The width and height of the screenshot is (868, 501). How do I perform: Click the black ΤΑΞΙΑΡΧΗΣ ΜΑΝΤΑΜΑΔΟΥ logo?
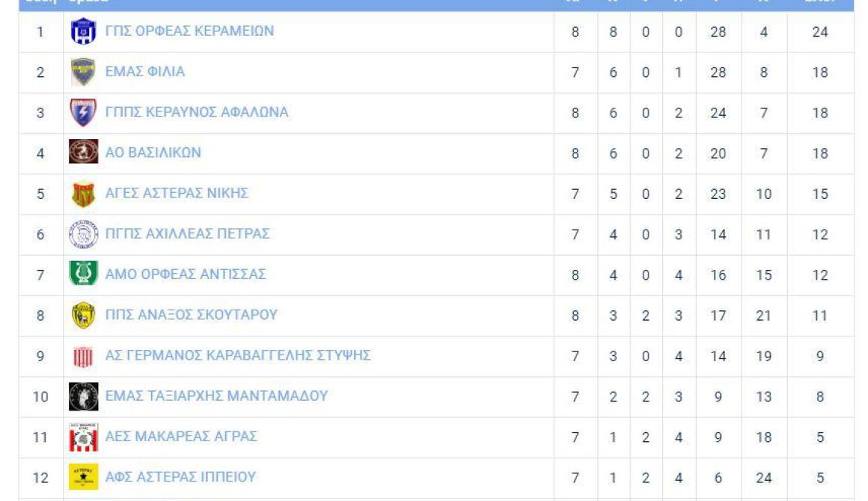point(84,396)
